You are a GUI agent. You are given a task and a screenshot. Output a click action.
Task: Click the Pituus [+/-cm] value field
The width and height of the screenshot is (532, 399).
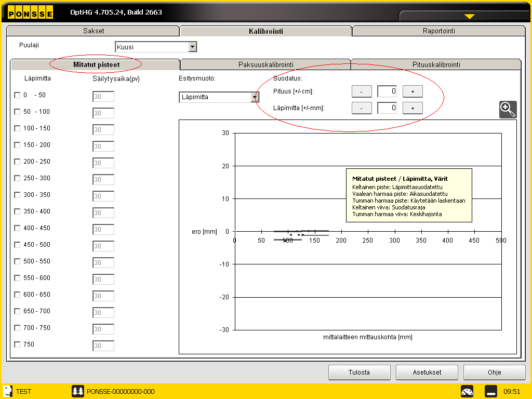click(x=387, y=91)
